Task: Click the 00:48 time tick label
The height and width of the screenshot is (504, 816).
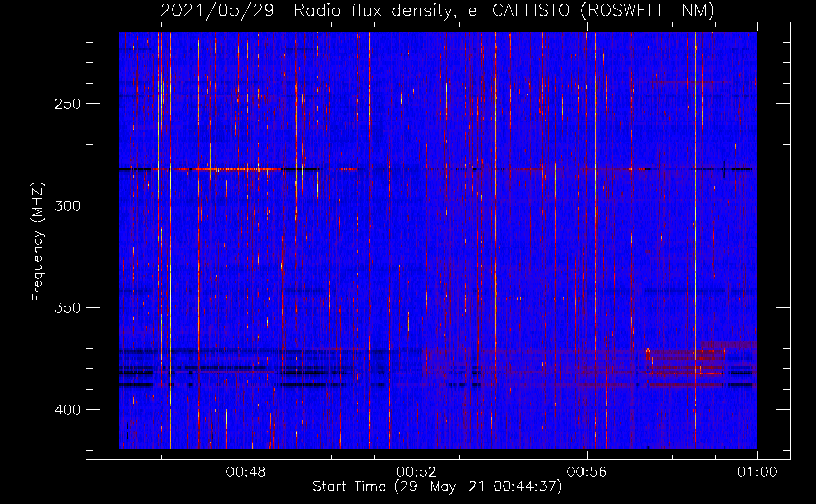Action: (246, 472)
